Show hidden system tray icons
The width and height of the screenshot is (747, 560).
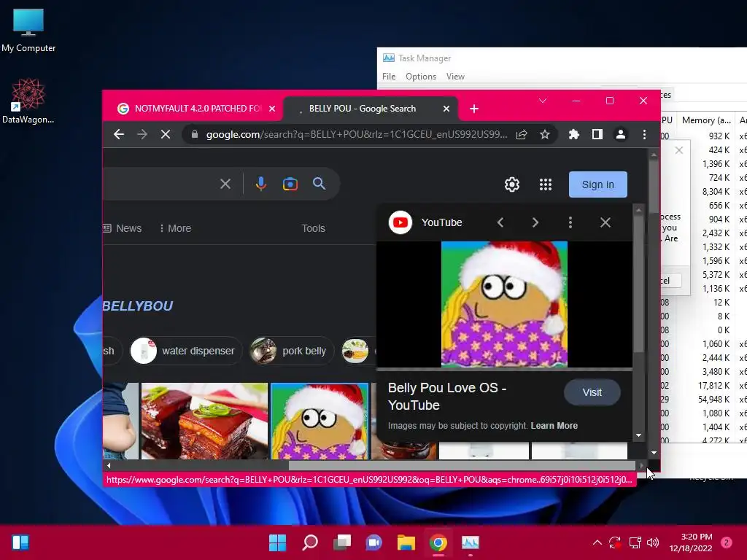(597, 542)
